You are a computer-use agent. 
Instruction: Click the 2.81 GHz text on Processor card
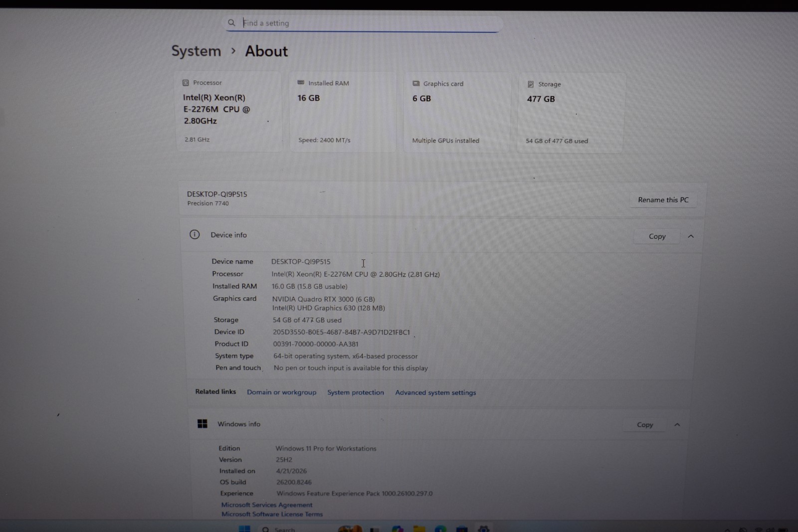click(197, 140)
